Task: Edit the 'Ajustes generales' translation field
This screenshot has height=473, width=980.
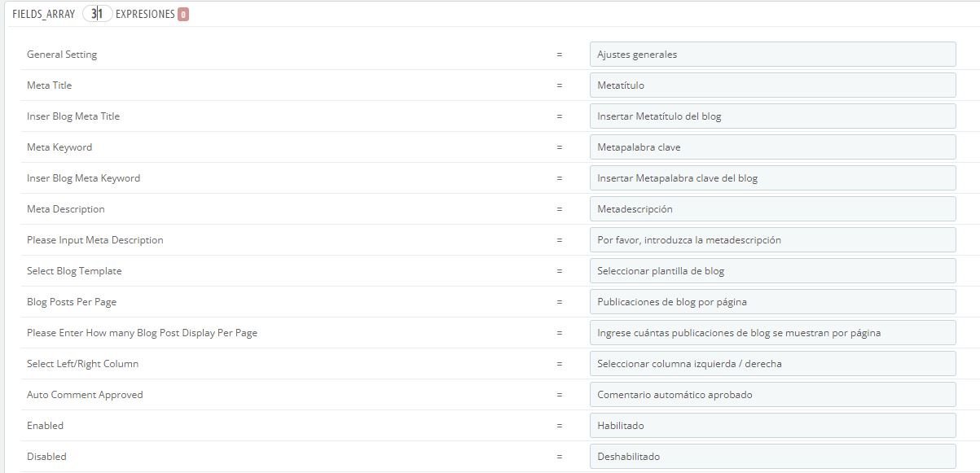Action: coord(771,55)
